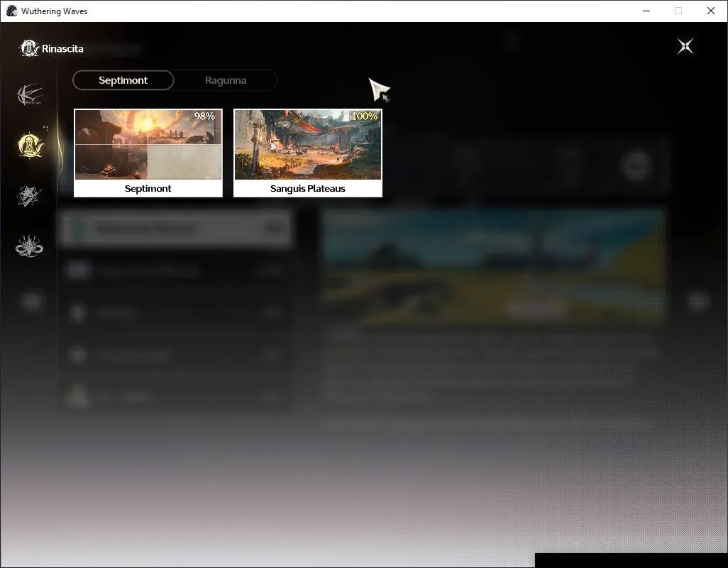
Task: Switch to the Ragunna tab
Action: [226, 80]
